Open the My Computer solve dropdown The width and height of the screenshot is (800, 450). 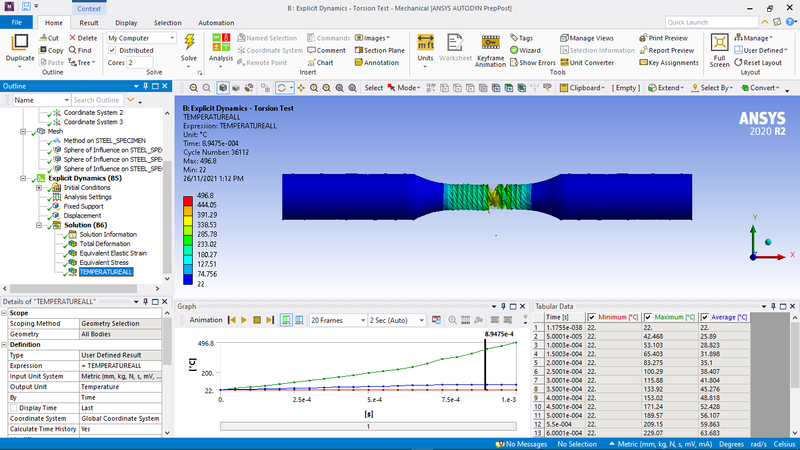click(x=141, y=38)
